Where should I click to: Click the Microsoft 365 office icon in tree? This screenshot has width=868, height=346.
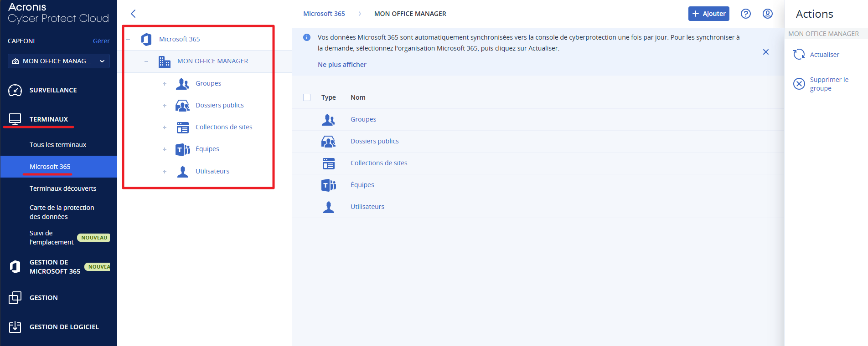146,39
